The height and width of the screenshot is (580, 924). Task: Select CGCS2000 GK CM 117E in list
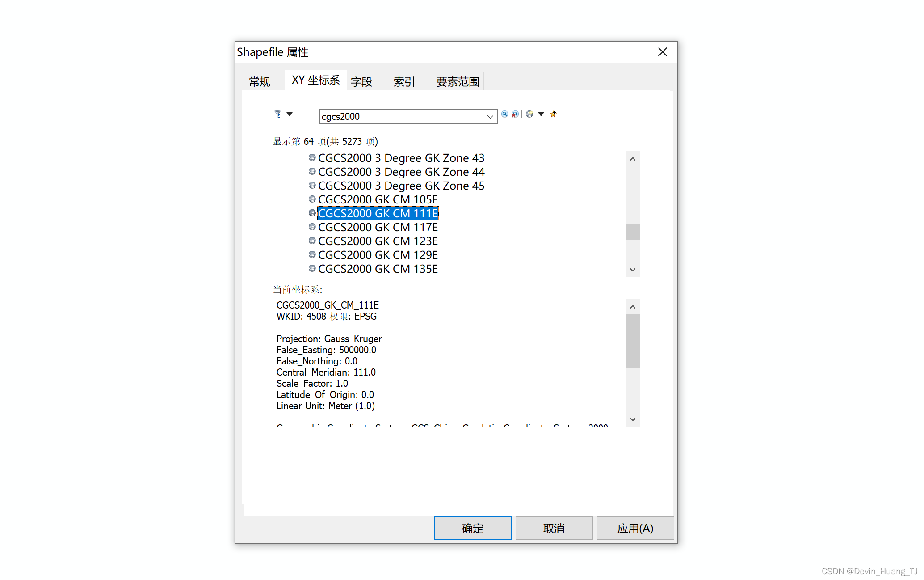coord(378,228)
